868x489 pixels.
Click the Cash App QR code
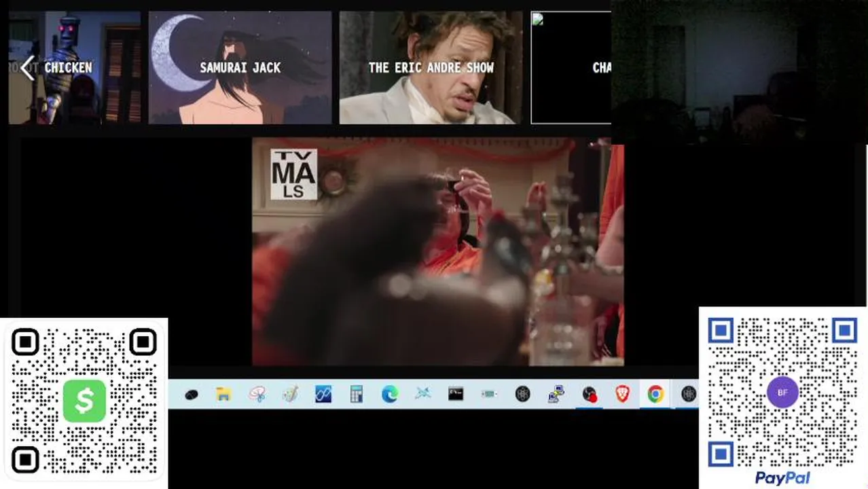point(84,401)
